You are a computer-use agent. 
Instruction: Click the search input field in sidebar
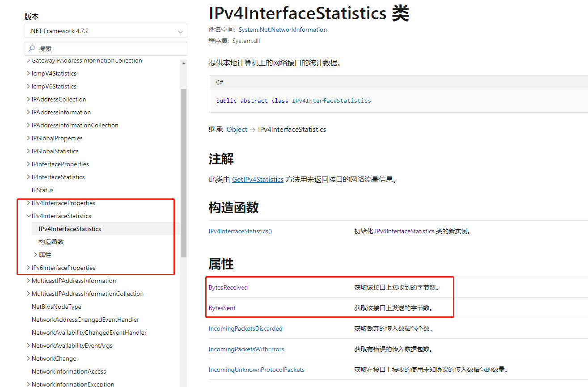106,49
